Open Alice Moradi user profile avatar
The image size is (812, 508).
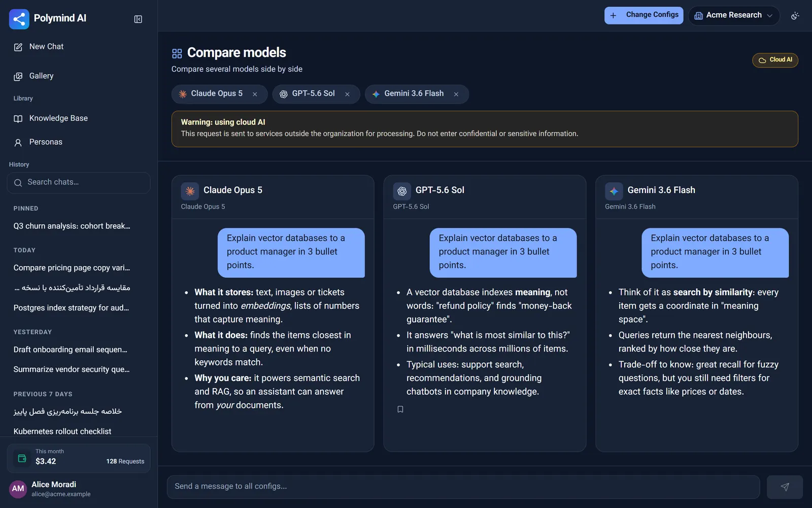pyautogui.click(x=18, y=489)
